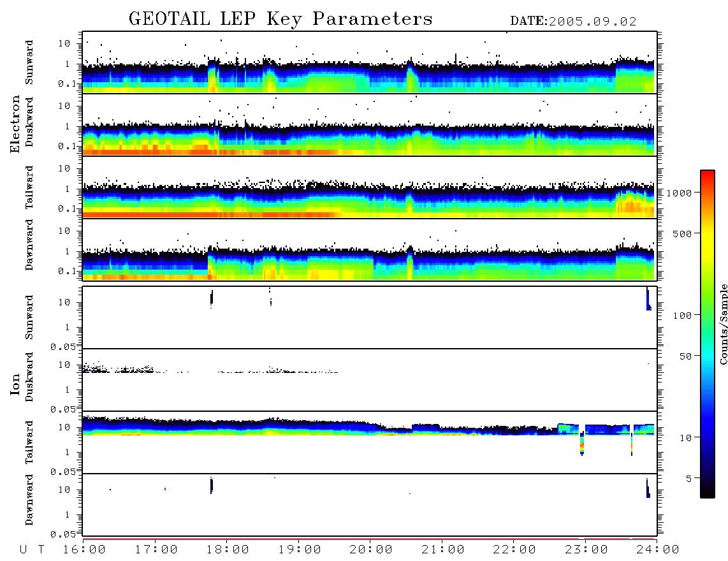
Task: Click the "100" colorbar tick label
Action: tap(683, 316)
